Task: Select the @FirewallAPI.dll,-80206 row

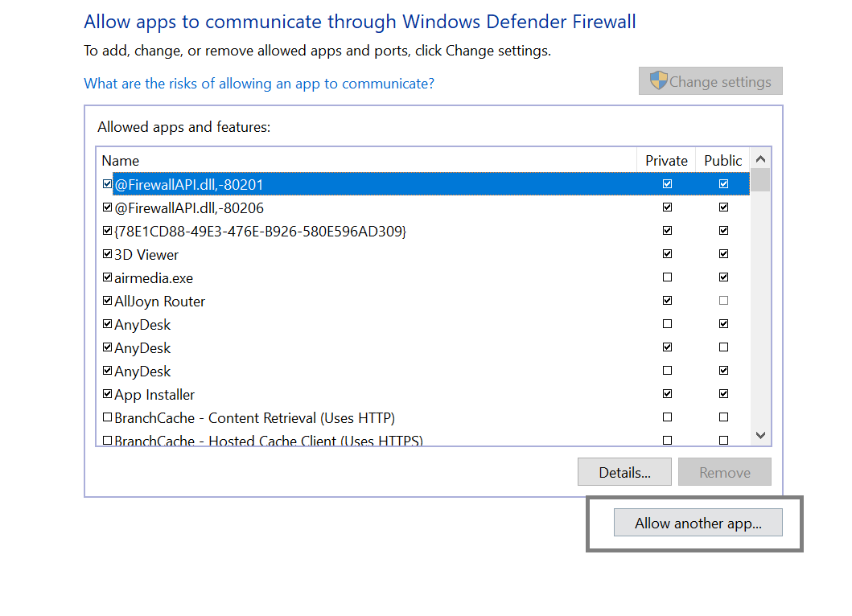Action: (424, 207)
